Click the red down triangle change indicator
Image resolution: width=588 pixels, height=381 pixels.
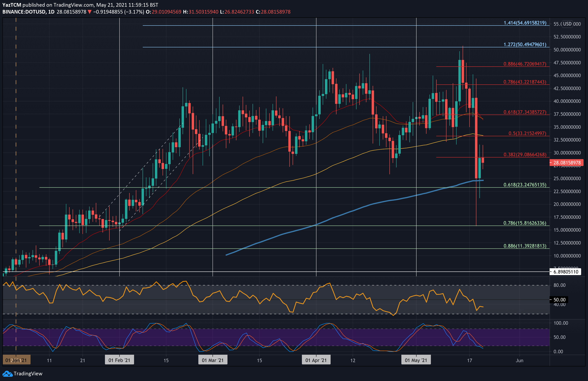[x=89, y=12]
